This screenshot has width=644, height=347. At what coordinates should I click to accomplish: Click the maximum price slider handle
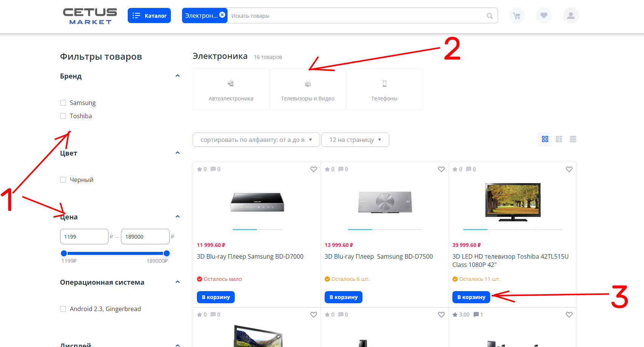tap(167, 253)
